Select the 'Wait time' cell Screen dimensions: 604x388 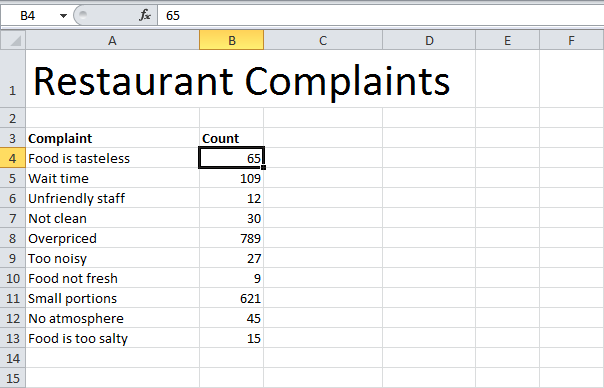coord(112,178)
